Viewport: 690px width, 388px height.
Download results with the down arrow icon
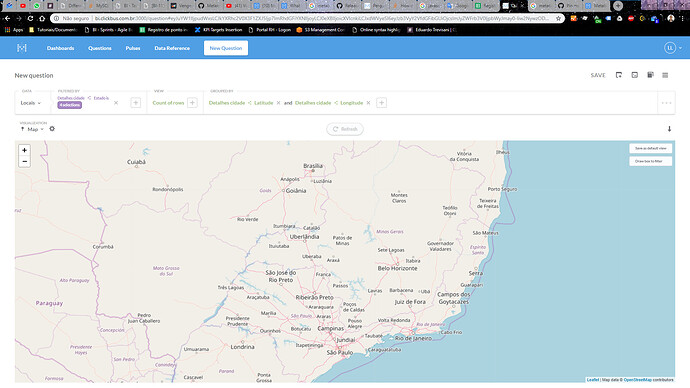[x=669, y=129]
